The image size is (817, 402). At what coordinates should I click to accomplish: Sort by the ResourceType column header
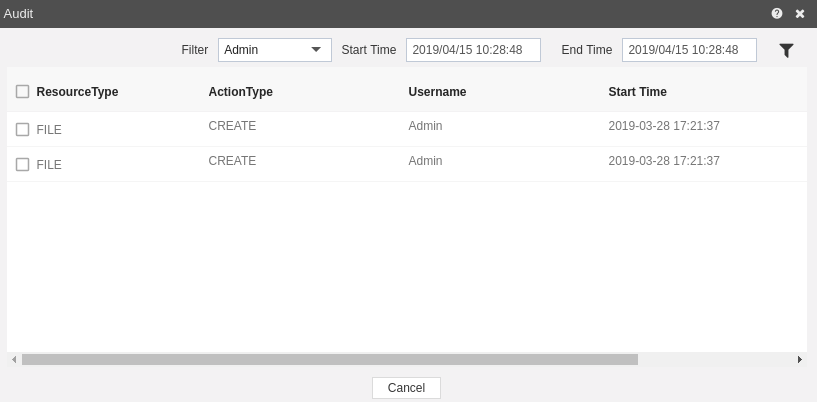pos(77,92)
